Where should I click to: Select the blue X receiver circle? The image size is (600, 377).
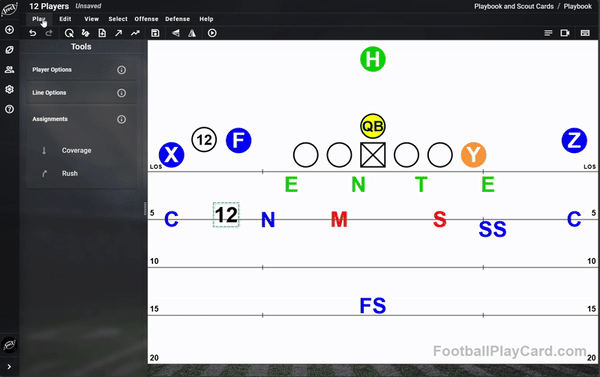click(x=171, y=155)
